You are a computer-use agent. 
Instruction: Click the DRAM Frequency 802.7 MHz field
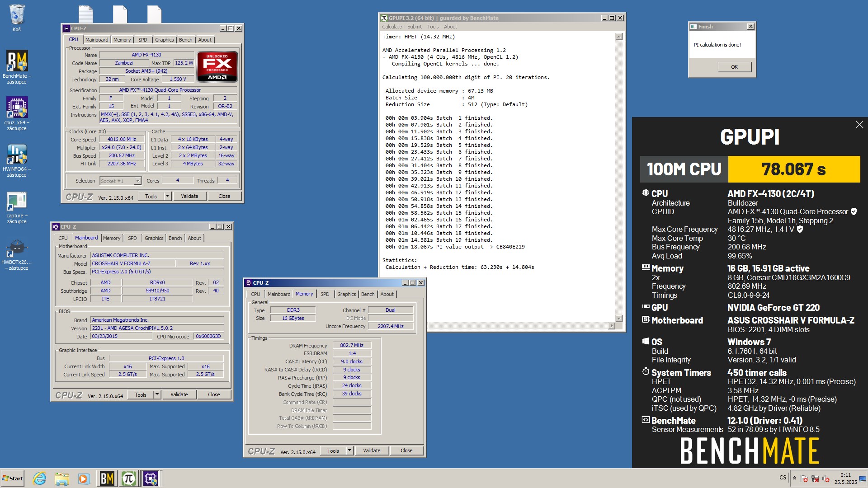point(352,345)
